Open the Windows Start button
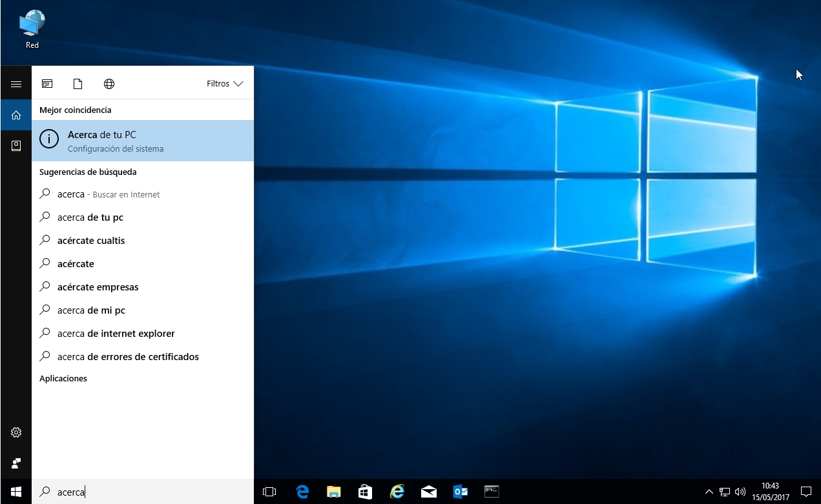Screen dimensions: 821x504 (16, 492)
